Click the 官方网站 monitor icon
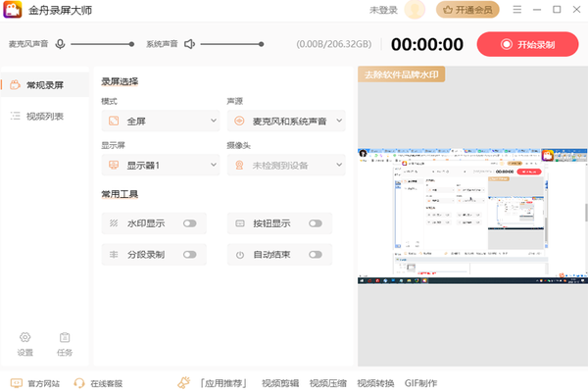This screenshot has width=588, height=392. point(16,383)
